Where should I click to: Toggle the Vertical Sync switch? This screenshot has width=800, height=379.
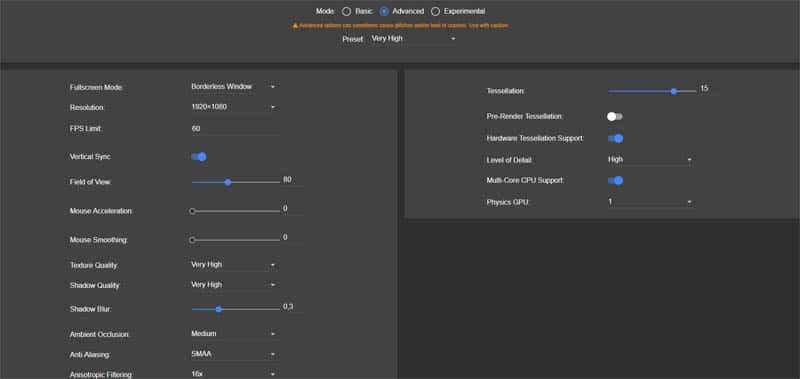point(199,157)
